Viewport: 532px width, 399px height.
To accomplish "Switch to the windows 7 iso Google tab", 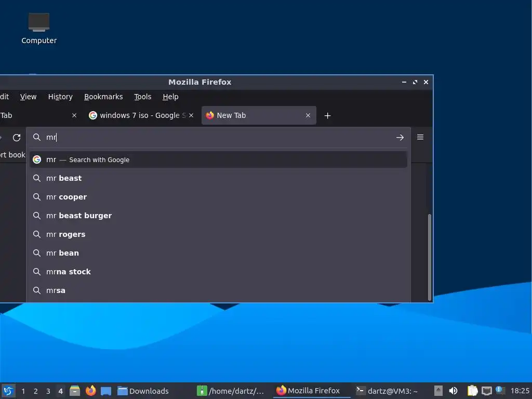I will (140, 115).
